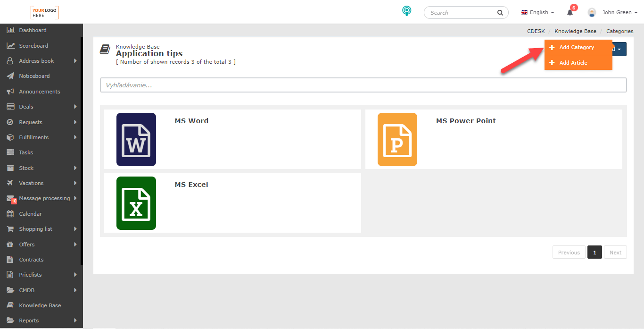Click the Next pagination button
644x329 pixels.
tap(615, 253)
